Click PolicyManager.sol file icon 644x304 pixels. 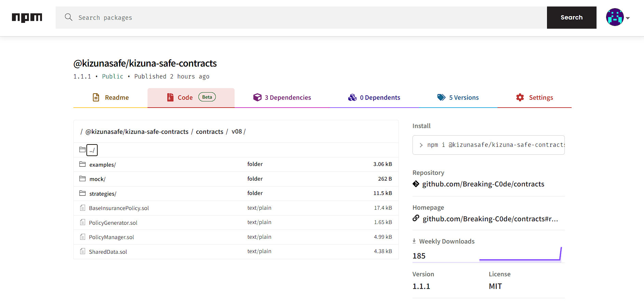83,237
